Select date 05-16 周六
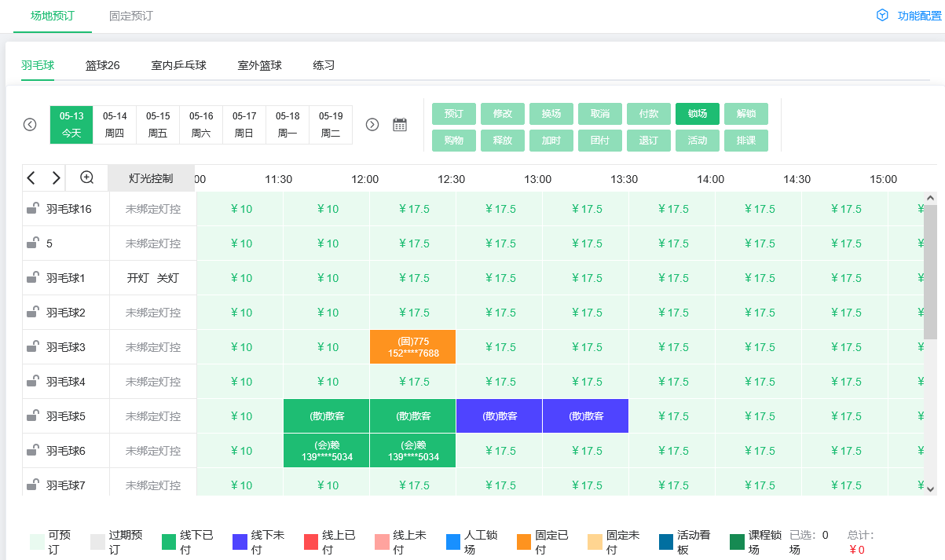Image resolution: width=945 pixels, height=560 pixels. (201, 125)
